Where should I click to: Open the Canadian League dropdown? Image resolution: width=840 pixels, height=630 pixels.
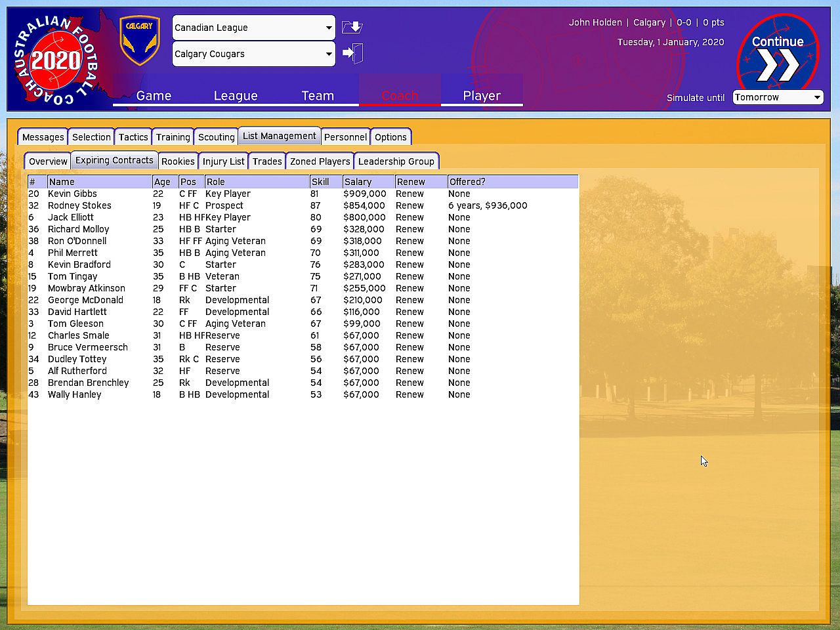pos(253,28)
